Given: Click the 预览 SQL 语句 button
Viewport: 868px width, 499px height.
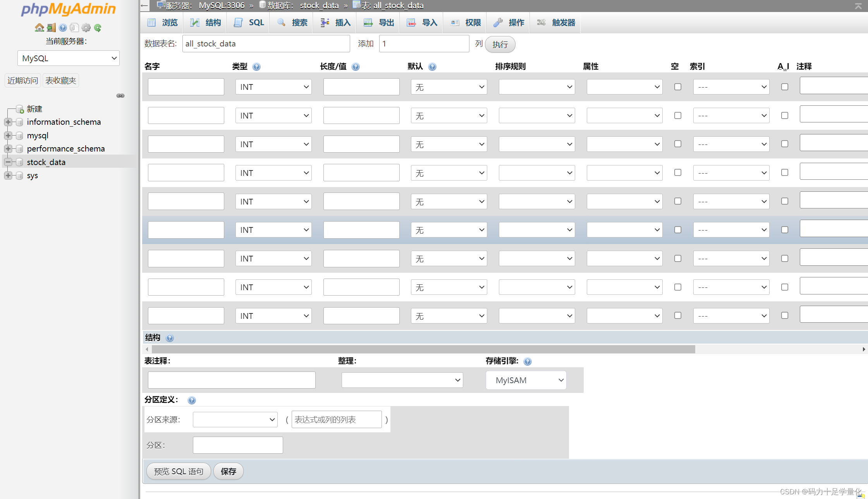Looking at the screenshot, I should point(179,471).
